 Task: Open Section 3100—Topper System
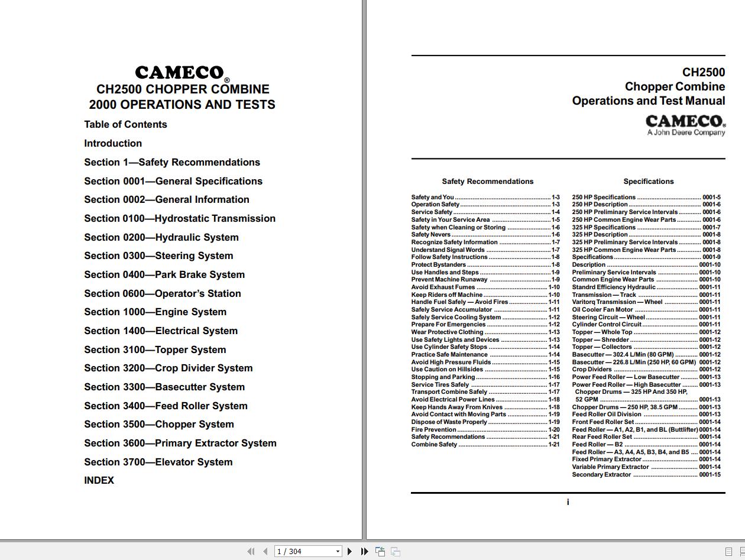tap(155, 349)
